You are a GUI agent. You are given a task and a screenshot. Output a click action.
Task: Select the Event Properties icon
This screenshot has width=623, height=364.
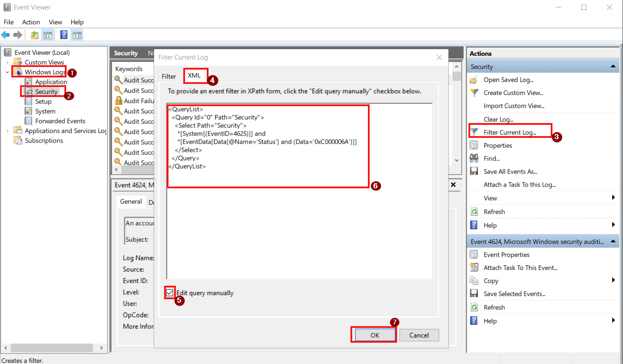click(x=474, y=254)
